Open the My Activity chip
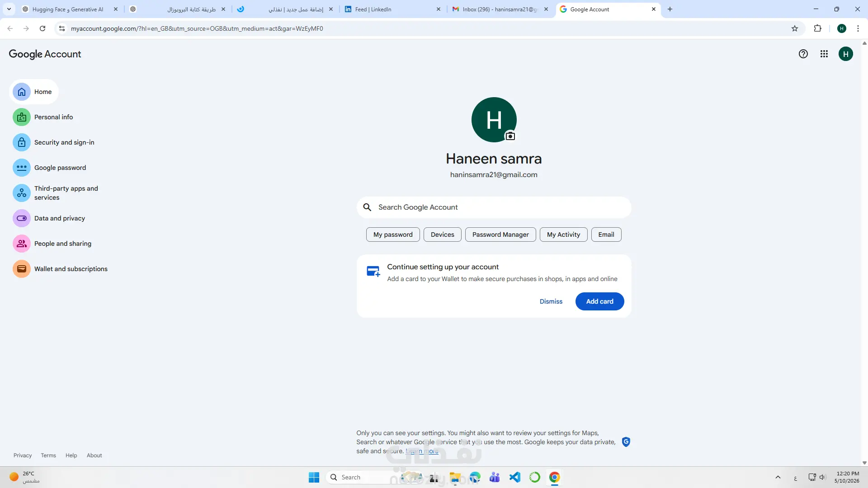Image resolution: width=868 pixels, height=488 pixels. coord(563,235)
